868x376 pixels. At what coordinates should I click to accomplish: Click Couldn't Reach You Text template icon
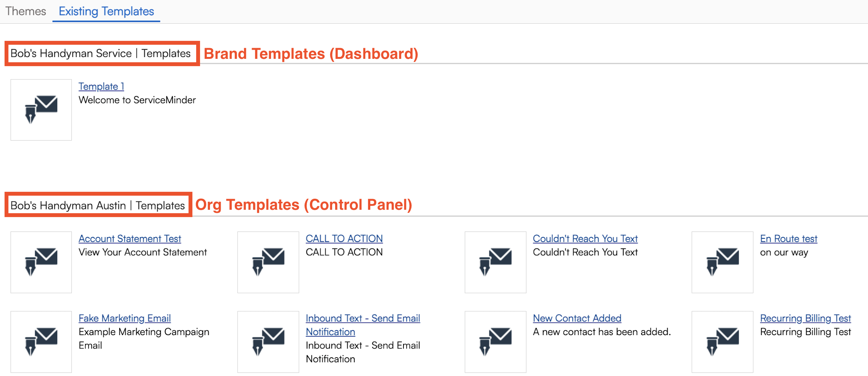tap(495, 262)
